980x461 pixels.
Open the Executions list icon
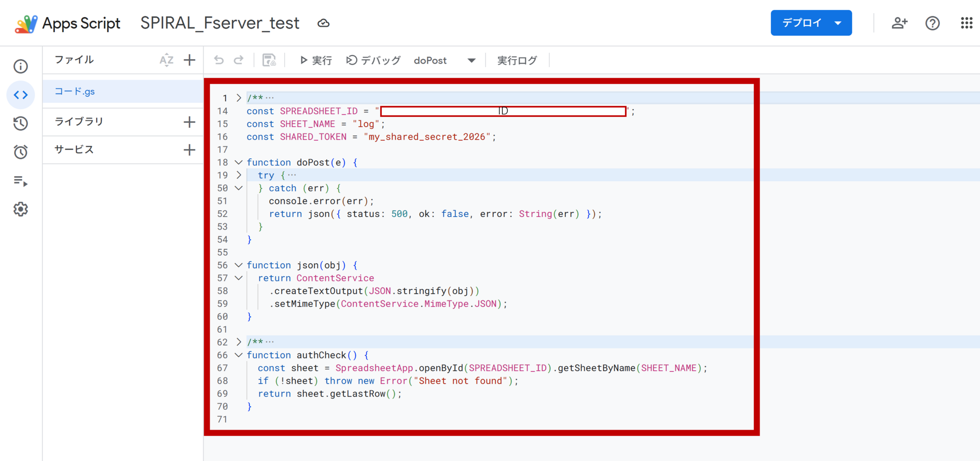click(21, 181)
